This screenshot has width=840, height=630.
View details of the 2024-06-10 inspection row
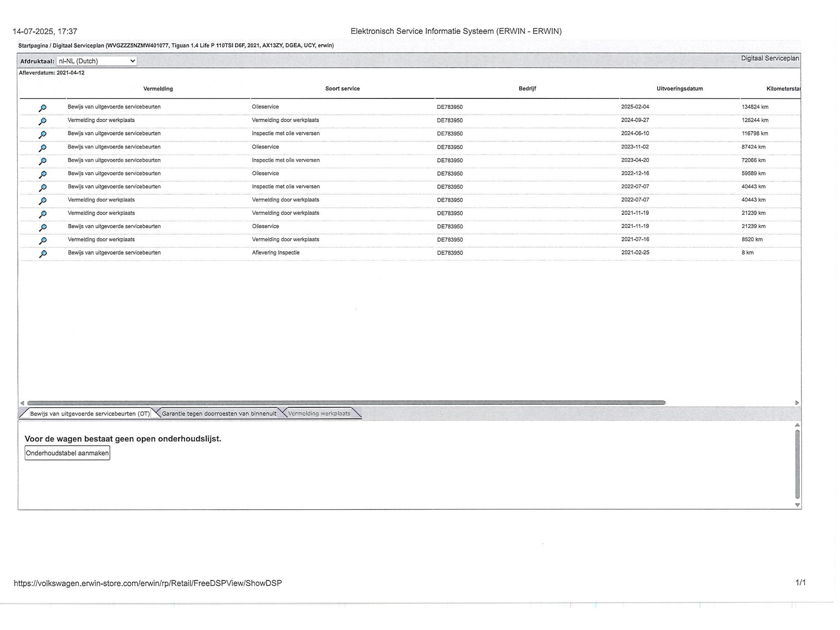click(x=42, y=135)
